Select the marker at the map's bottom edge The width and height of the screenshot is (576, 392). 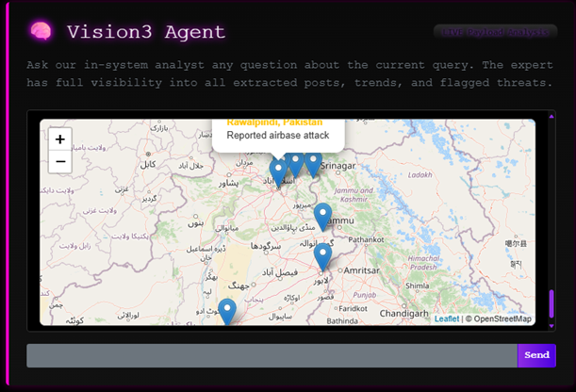pos(227,312)
